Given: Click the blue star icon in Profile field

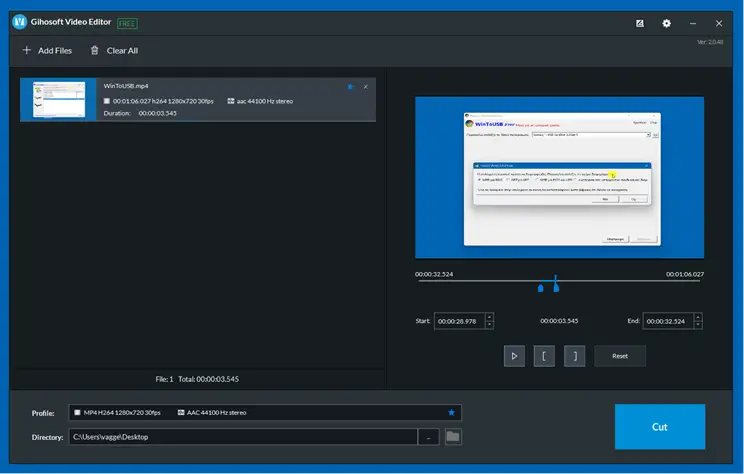Looking at the screenshot, I should 451,412.
